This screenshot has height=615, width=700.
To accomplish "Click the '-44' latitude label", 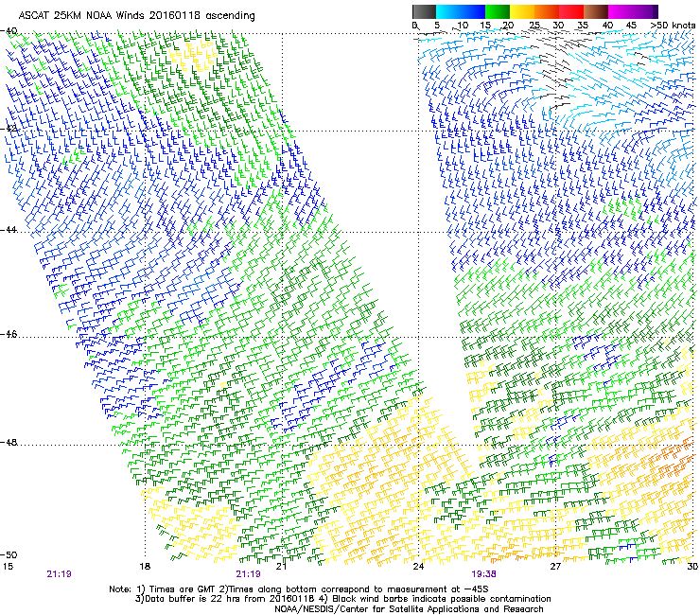I will click(9, 230).
